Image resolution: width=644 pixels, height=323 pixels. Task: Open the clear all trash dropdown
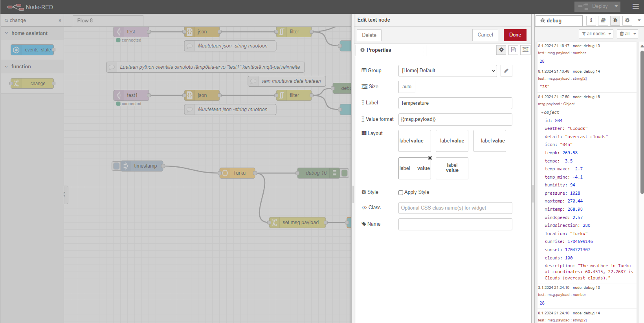627,34
